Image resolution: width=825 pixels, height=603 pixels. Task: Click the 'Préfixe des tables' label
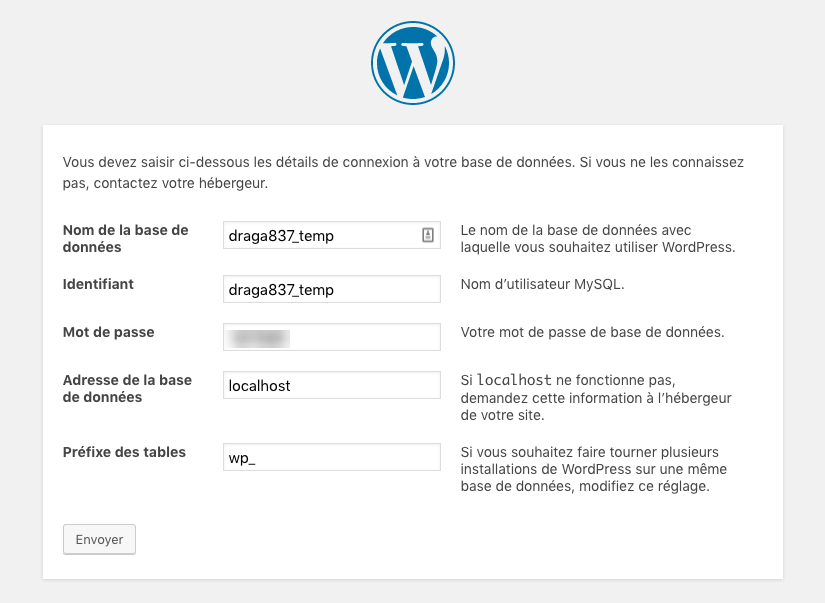pyautogui.click(x=124, y=452)
